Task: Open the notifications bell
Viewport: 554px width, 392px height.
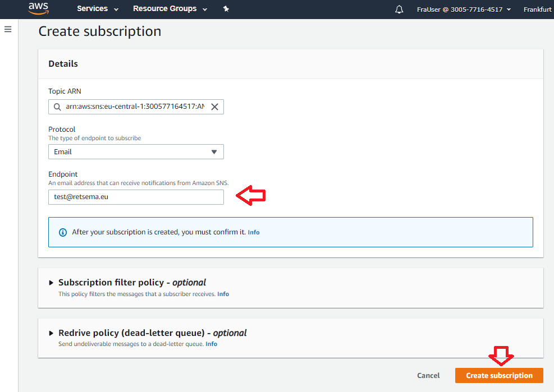Action: 399,10
